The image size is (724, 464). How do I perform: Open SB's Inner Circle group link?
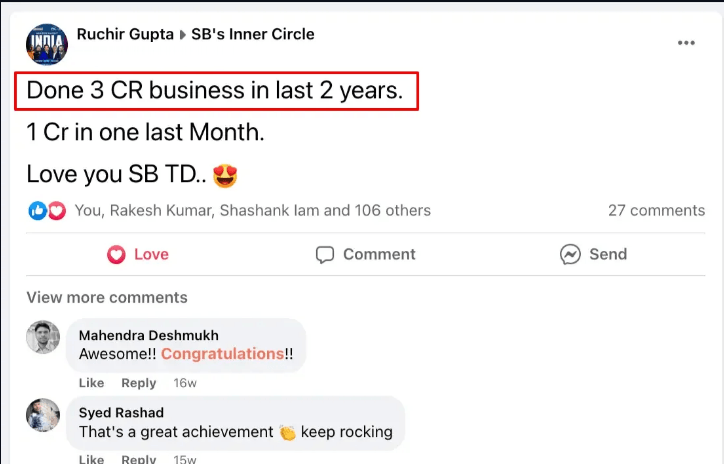(253, 34)
